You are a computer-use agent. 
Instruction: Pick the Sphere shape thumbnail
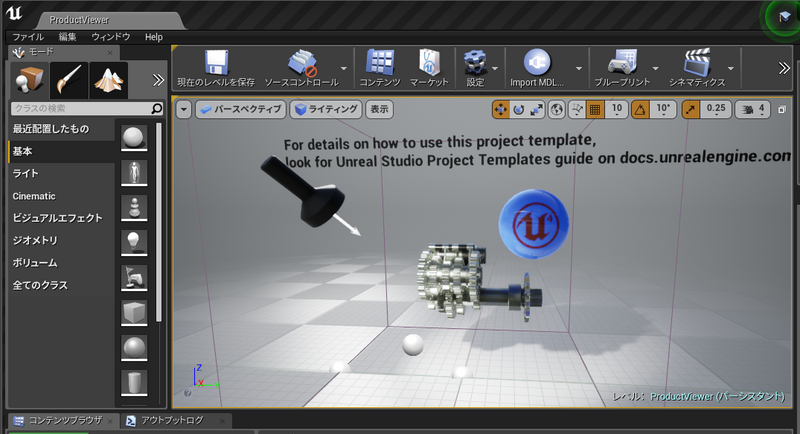pyautogui.click(x=134, y=348)
